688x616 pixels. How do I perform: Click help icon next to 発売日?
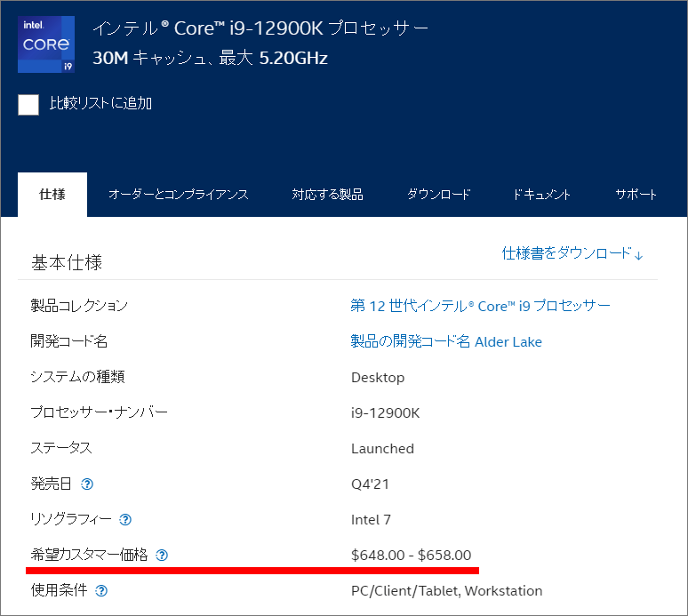(87, 484)
